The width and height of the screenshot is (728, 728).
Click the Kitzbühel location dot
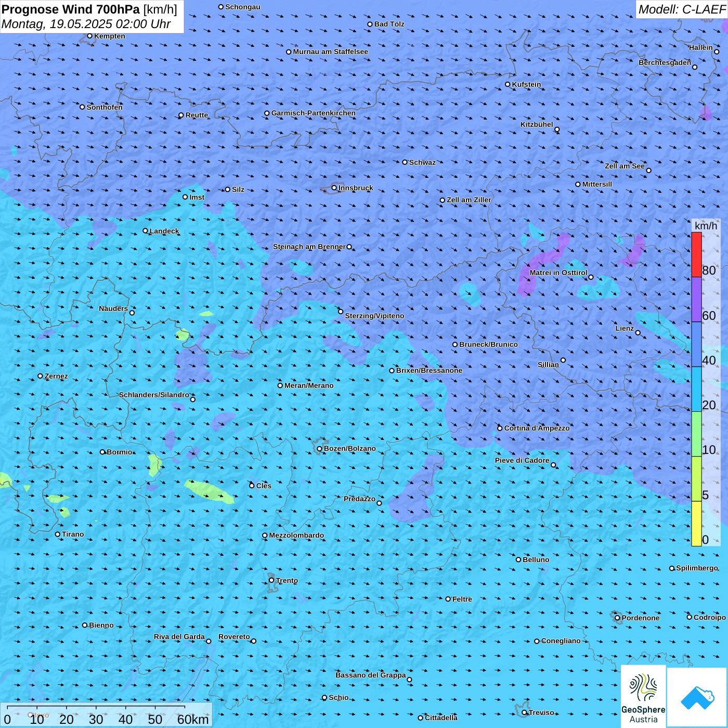tap(557, 129)
